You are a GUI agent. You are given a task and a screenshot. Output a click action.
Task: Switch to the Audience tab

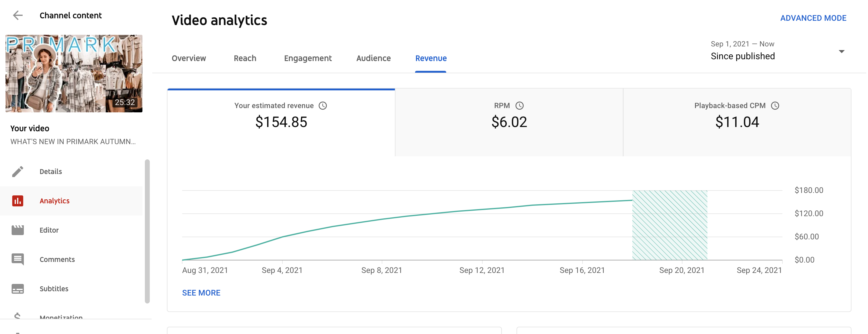(373, 58)
